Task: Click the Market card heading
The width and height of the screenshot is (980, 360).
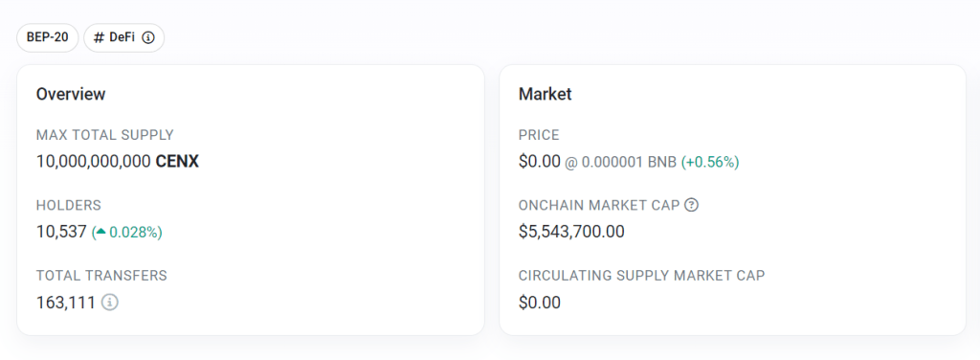Action: tap(545, 94)
